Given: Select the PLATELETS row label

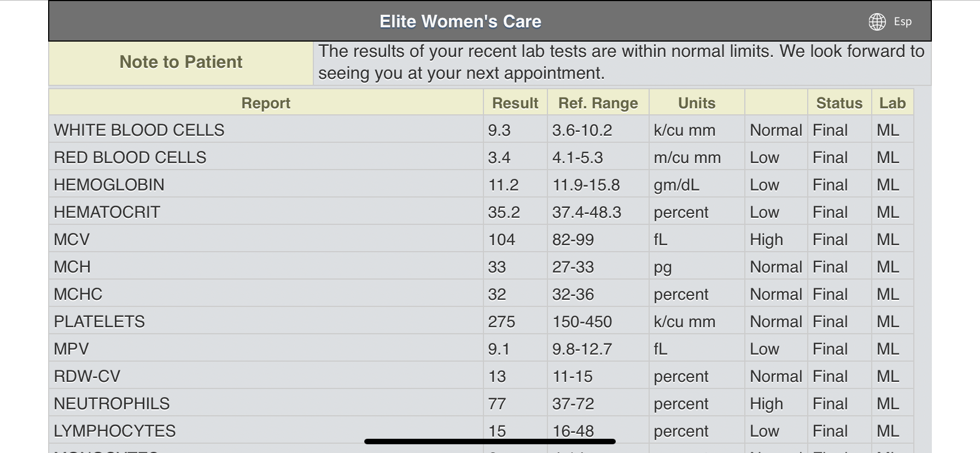Looking at the screenshot, I should [99, 322].
